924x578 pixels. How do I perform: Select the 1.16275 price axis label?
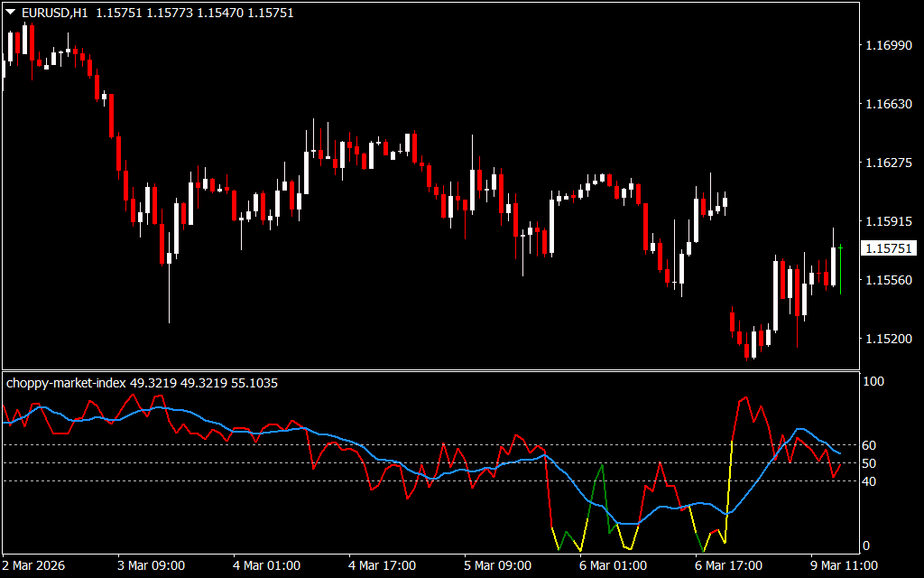(889, 163)
